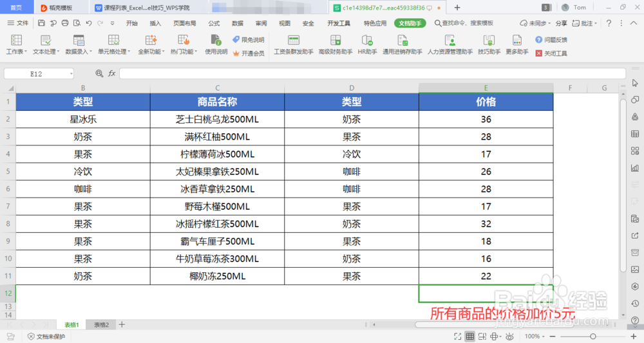Switch to 页面布局 ribbon tab

coord(184,23)
